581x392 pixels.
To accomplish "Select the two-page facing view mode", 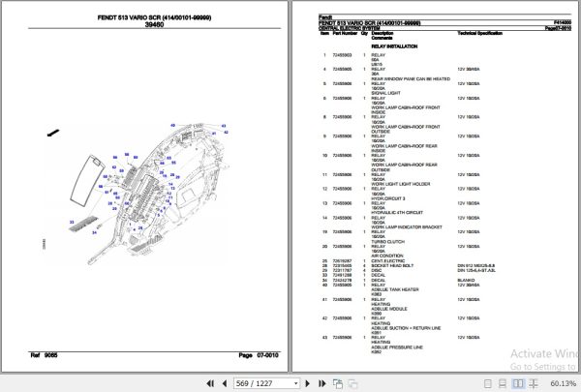I will point(518,383).
